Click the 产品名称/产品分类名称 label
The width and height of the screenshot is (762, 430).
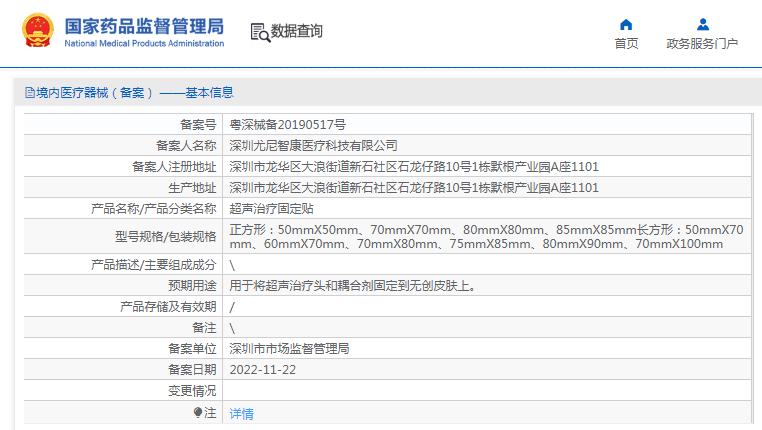(154, 209)
